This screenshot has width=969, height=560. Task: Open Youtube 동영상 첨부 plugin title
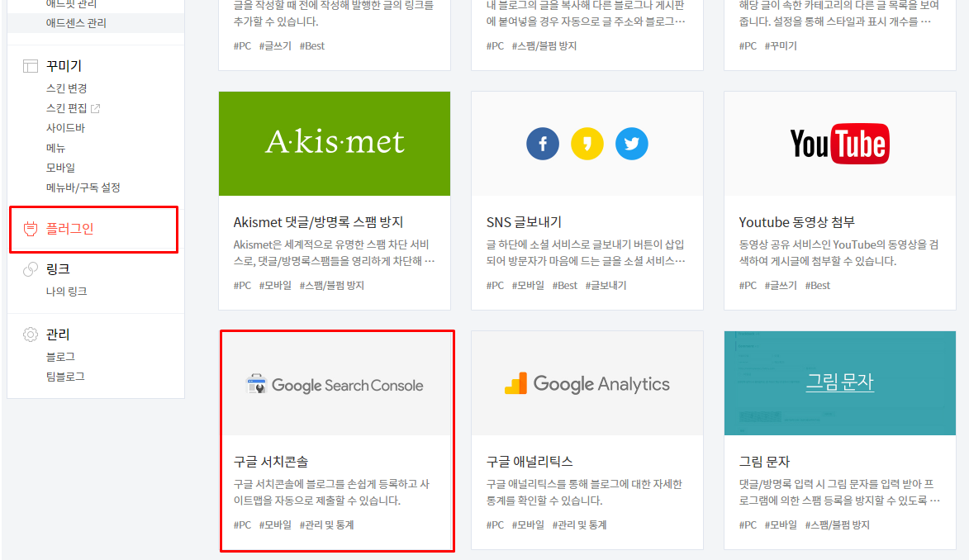tap(796, 222)
